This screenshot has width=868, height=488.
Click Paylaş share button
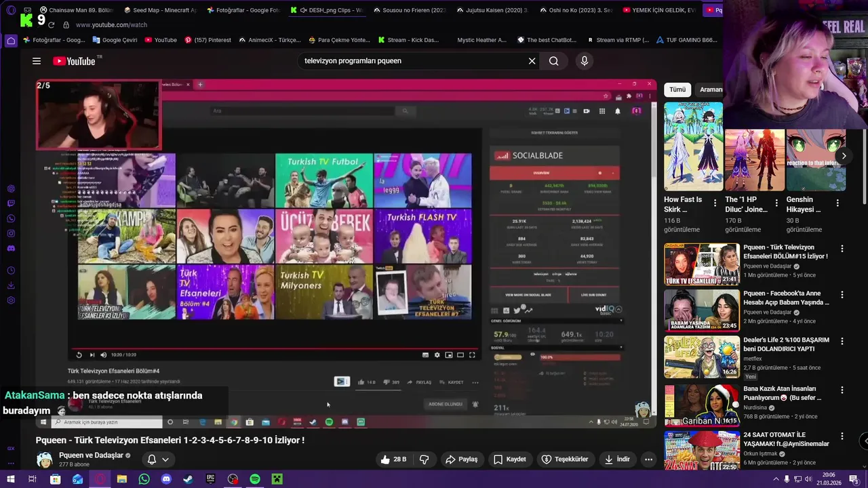[x=461, y=460]
